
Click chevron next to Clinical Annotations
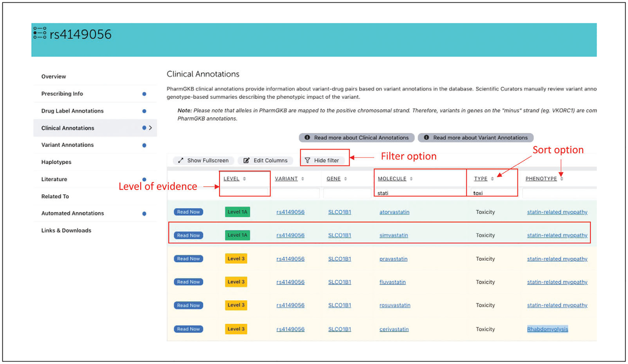[x=151, y=128]
